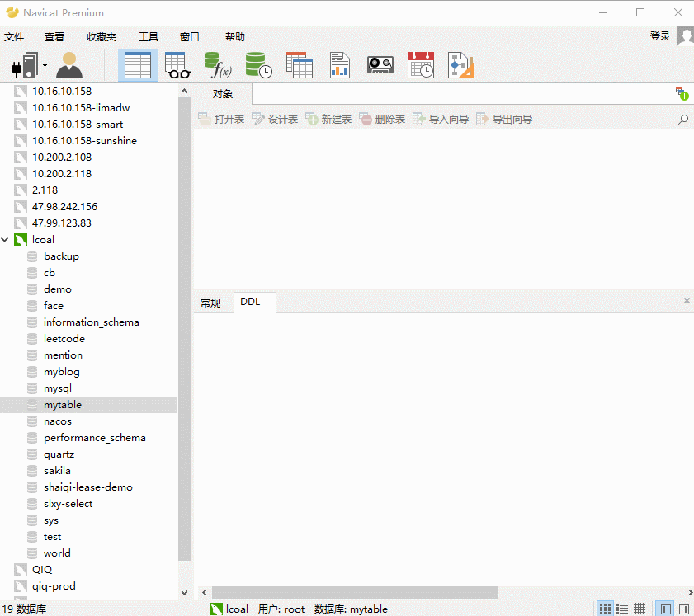This screenshot has width=694, height=616.
Task: Open the 窗口 menu
Action: point(189,37)
